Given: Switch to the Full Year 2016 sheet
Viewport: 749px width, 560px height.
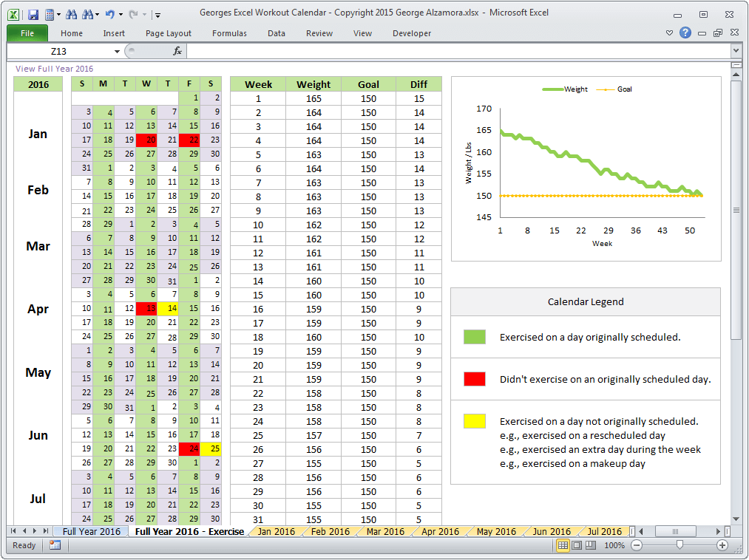Looking at the screenshot, I should (x=91, y=531).
